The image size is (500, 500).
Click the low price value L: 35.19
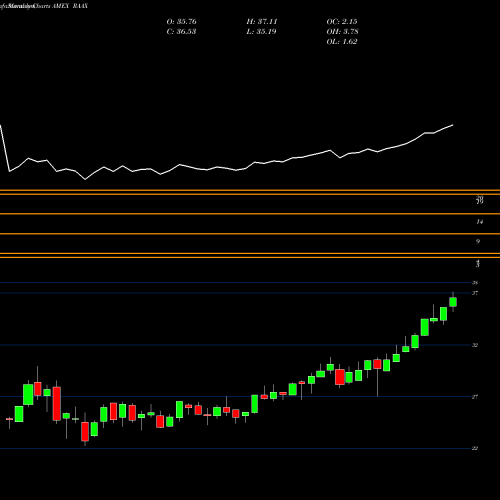pyautogui.click(x=261, y=32)
